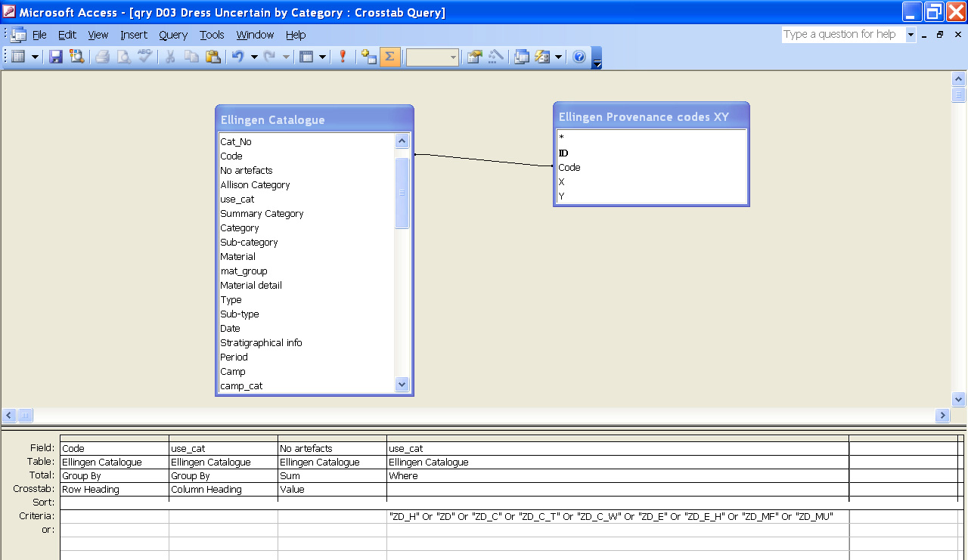The width and height of the screenshot is (968, 560).
Task: Click the File Search toolbar icon
Action: 76,57
